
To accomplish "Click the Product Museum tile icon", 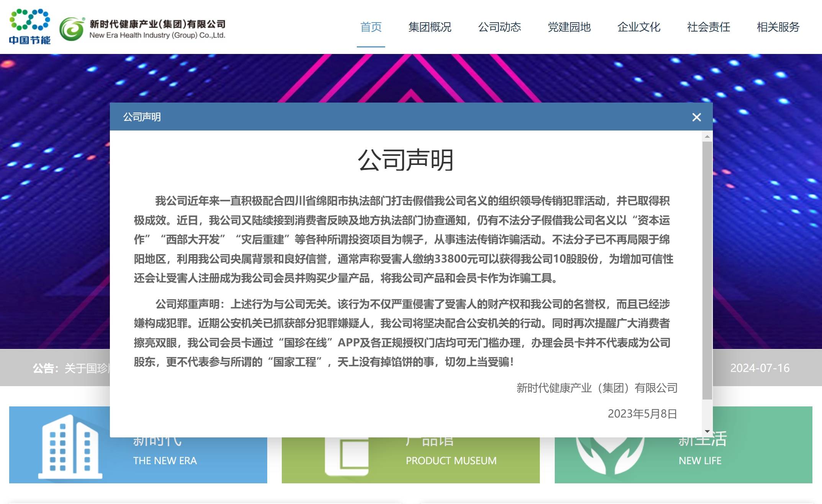I will click(x=346, y=457).
